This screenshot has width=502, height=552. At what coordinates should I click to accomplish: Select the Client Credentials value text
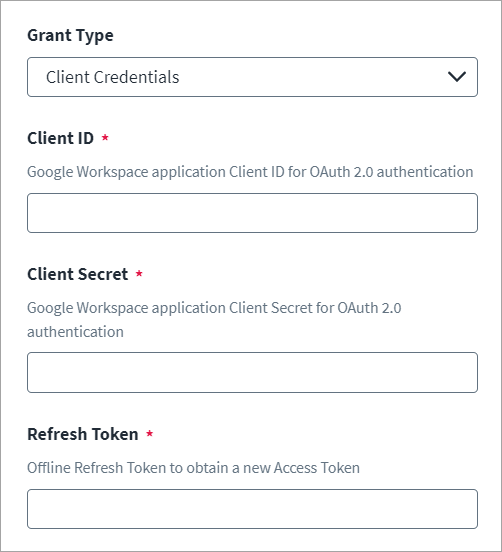pyautogui.click(x=113, y=77)
